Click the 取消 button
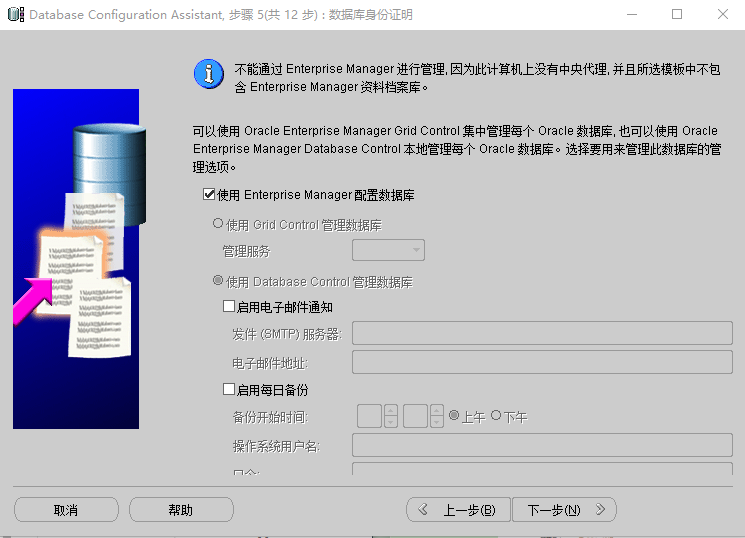This screenshot has width=745, height=538. pyautogui.click(x=66, y=510)
